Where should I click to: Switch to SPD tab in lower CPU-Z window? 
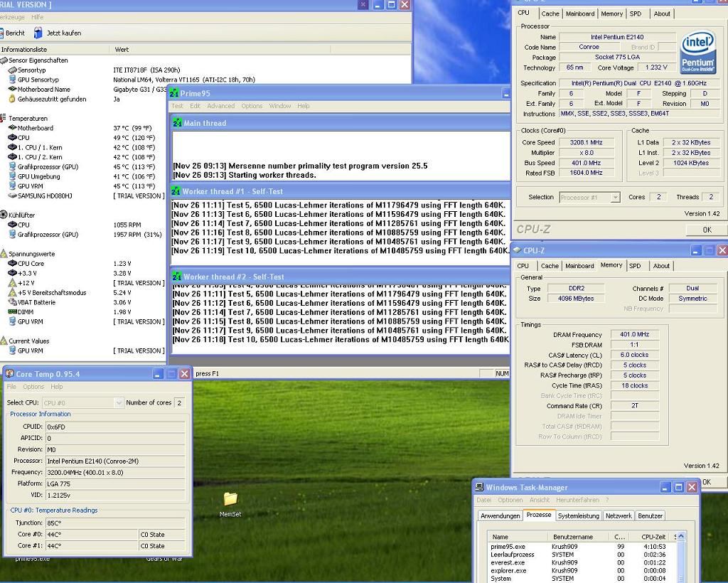(x=635, y=266)
